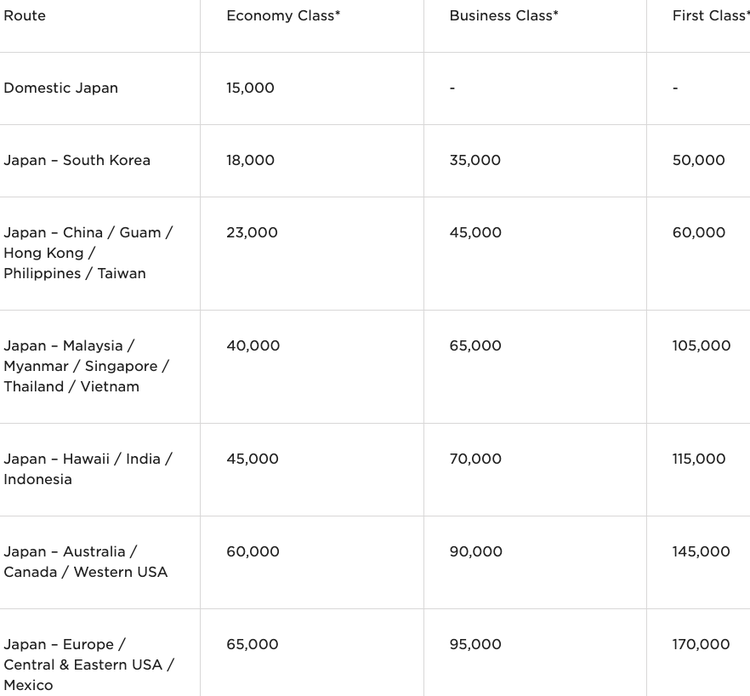Select the Japan – Hawaii / India route cell
Image resolution: width=750 pixels, height=696 pixels.
(x=88, y=469)
